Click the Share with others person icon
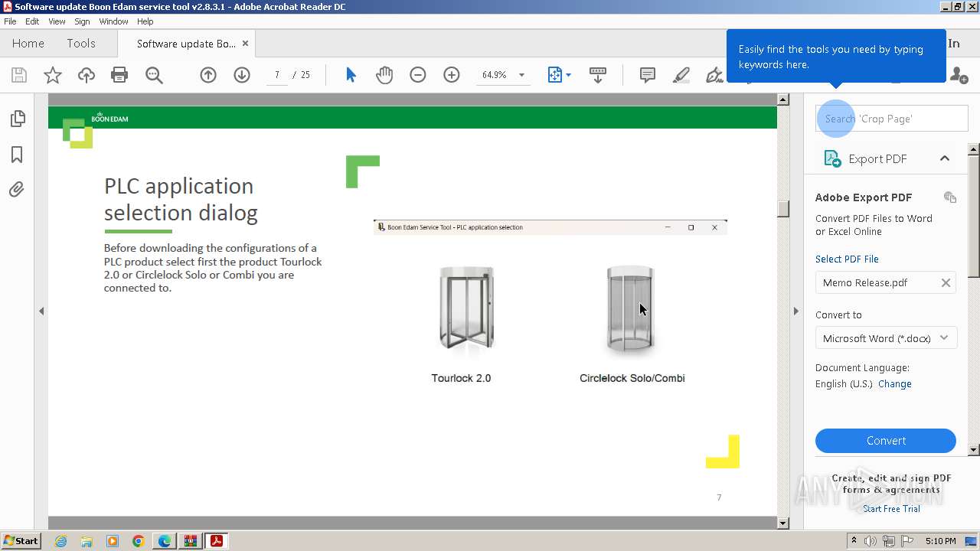Screen dimensions: 980x551 [959, 75]
